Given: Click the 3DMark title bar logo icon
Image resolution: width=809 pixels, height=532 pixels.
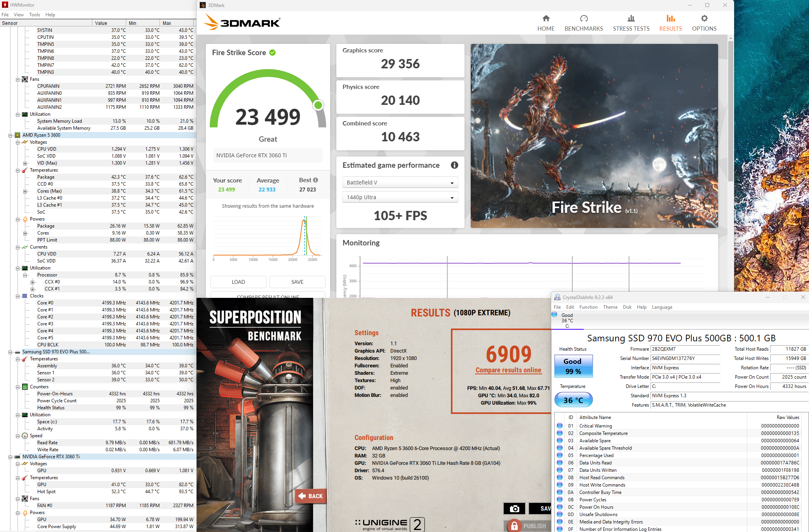Looking at the screenshot, I should click(203, 5).
